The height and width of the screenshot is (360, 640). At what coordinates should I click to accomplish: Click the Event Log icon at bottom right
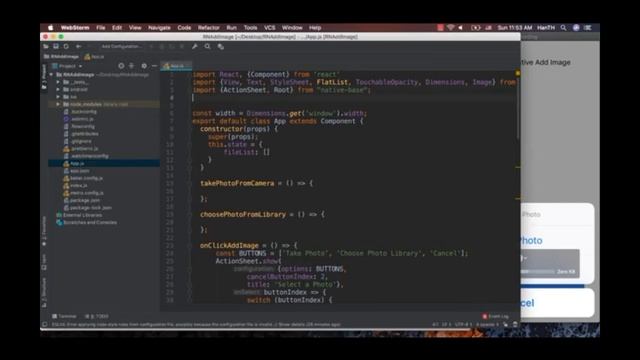pyautogui.click(x=484, y=316)
